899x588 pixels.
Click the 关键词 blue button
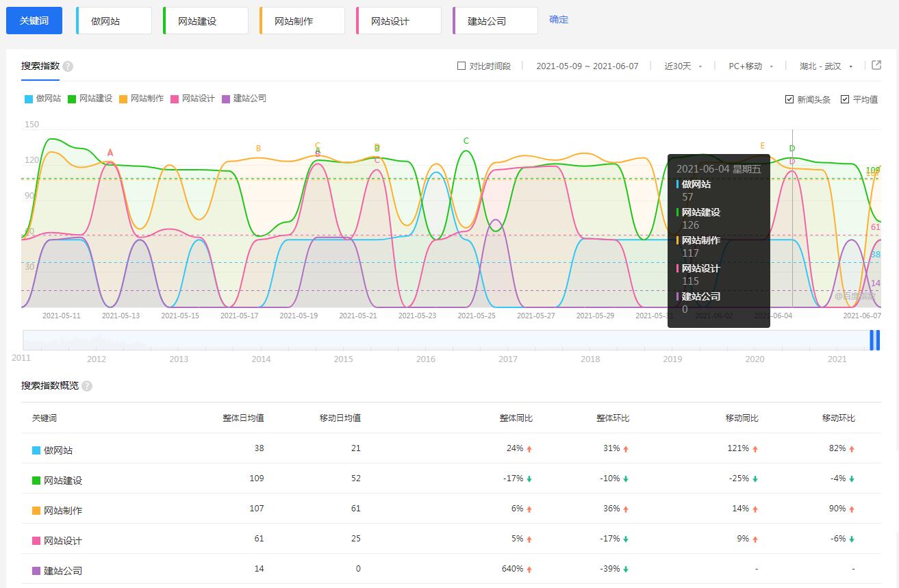34,21
